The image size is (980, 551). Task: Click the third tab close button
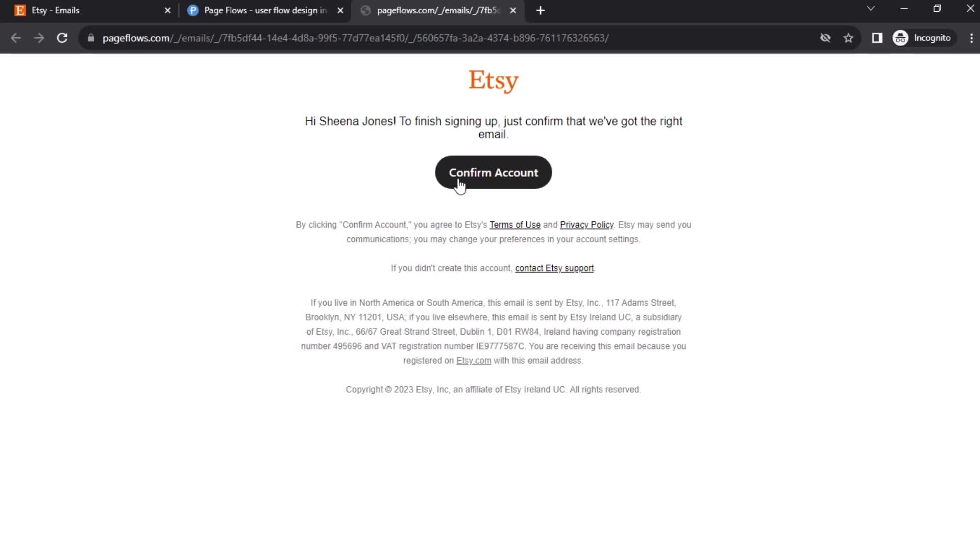513,10
